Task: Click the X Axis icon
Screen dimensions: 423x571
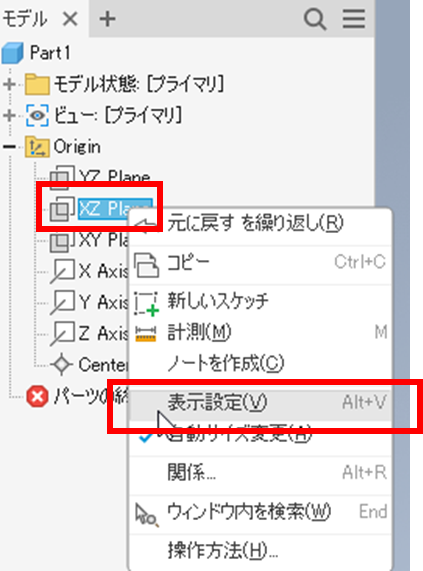Action: (62, 271)
